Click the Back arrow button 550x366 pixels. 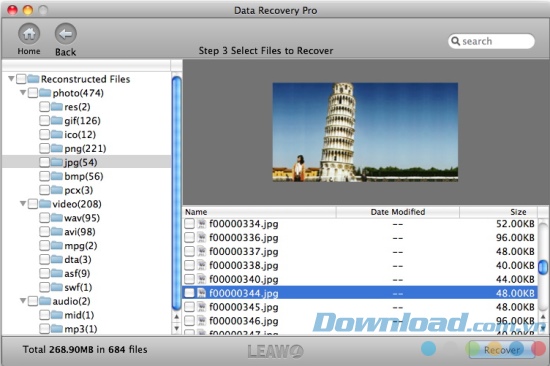pos(66,34)
